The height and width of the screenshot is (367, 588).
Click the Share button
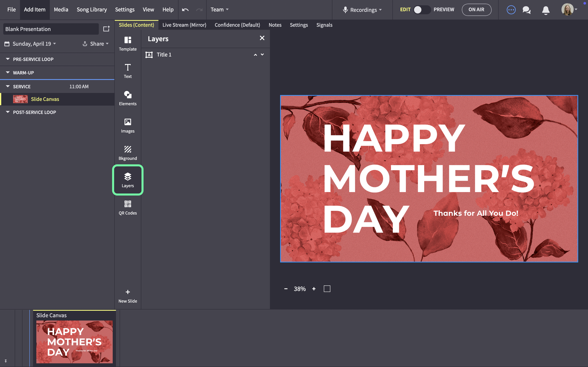click(96, 44)
